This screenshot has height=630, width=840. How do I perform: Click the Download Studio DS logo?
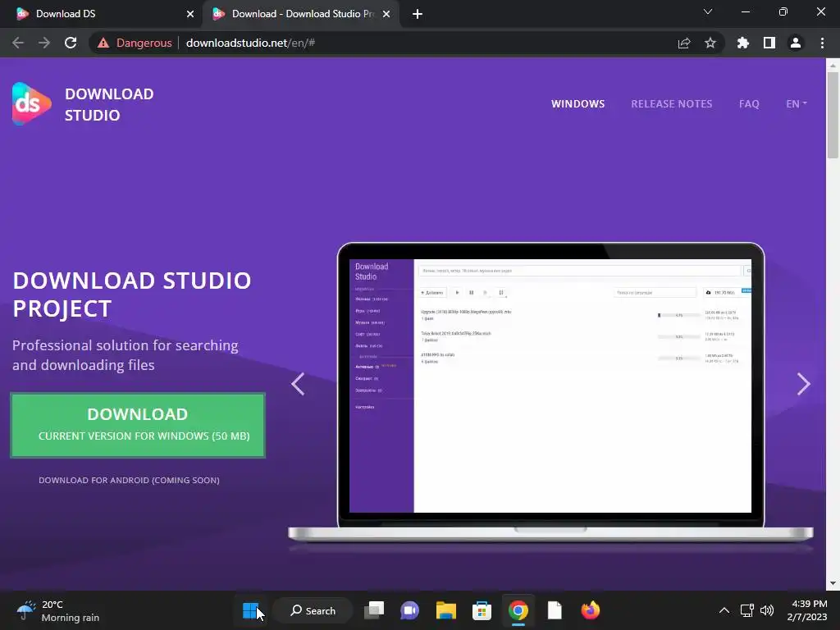point(32,104)
